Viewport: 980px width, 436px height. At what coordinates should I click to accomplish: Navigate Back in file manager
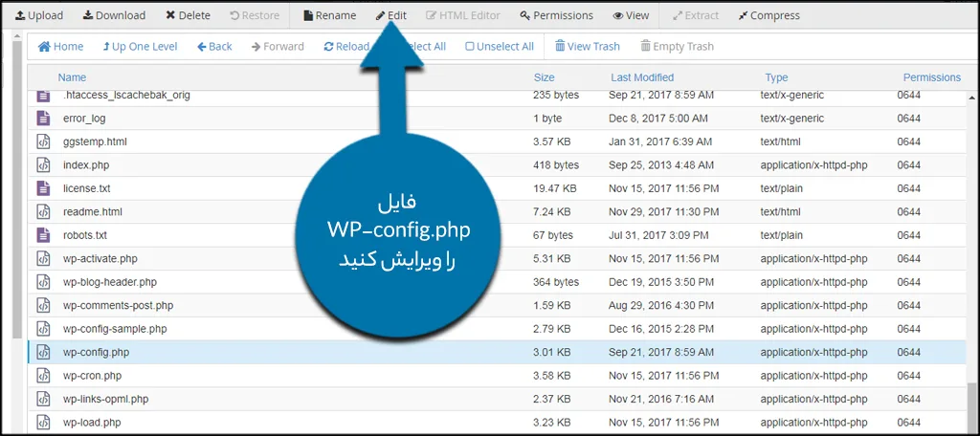point(214,46)
